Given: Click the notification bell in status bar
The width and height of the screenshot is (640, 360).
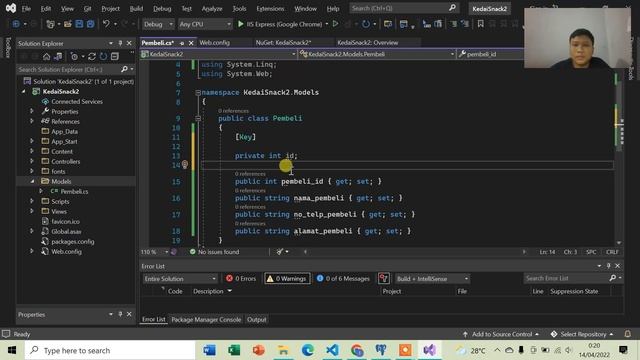Looking at the screenshot, I should pos(627,334).
